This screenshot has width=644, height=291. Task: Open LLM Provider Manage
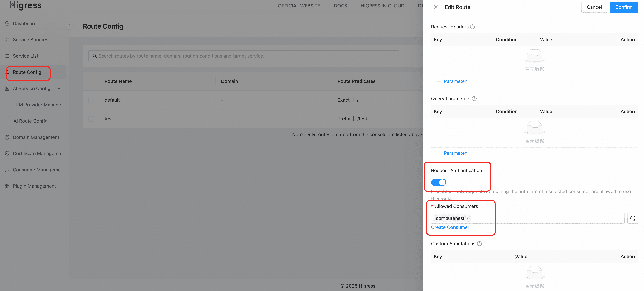[x=37, y=105]
